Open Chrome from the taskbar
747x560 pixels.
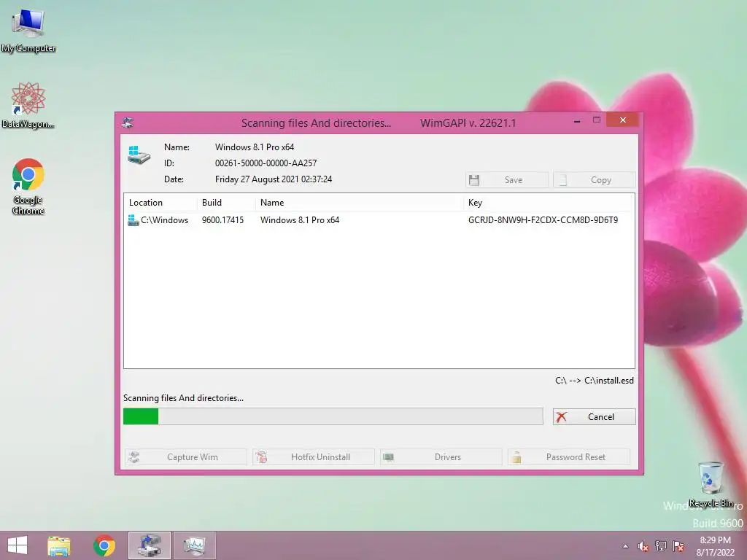click(104, 545)
